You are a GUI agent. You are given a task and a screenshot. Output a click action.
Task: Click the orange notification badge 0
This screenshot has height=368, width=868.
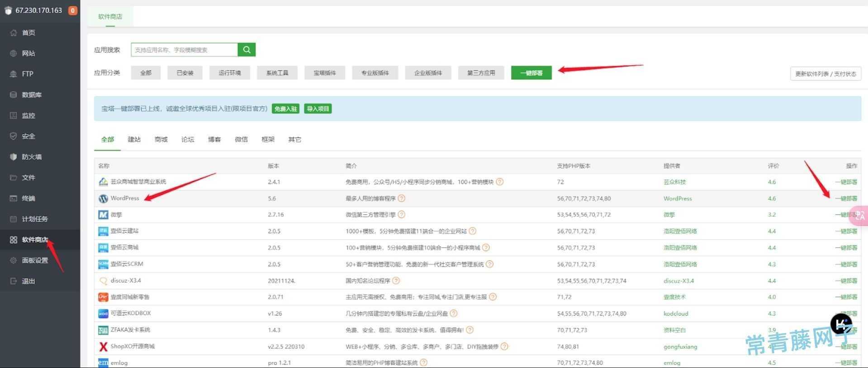coord(72,10)
